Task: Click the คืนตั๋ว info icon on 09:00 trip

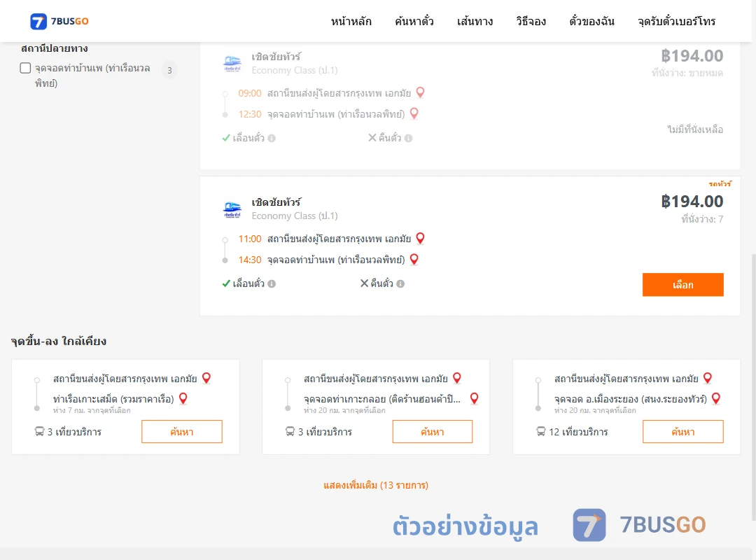Action: click(x=408, y=139)
